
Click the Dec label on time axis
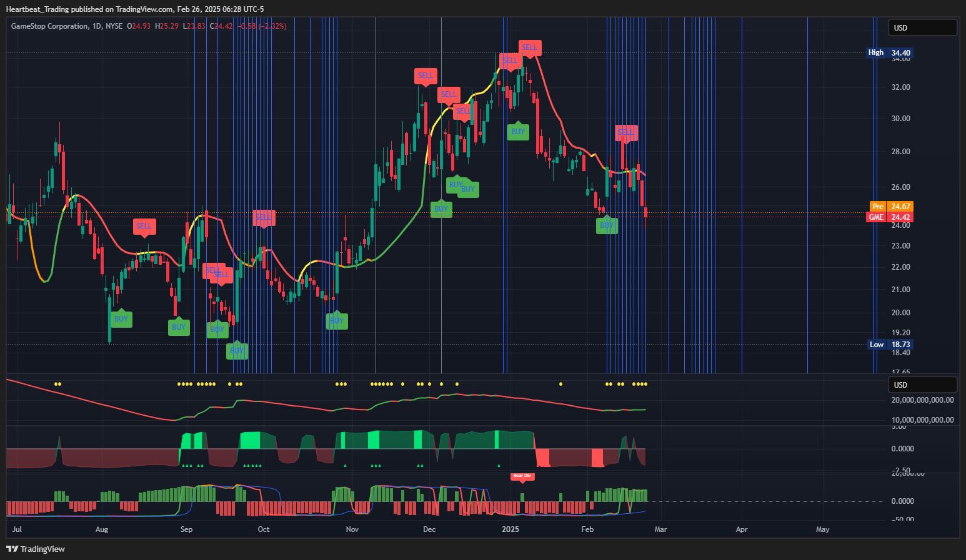[x=429, y=529]
